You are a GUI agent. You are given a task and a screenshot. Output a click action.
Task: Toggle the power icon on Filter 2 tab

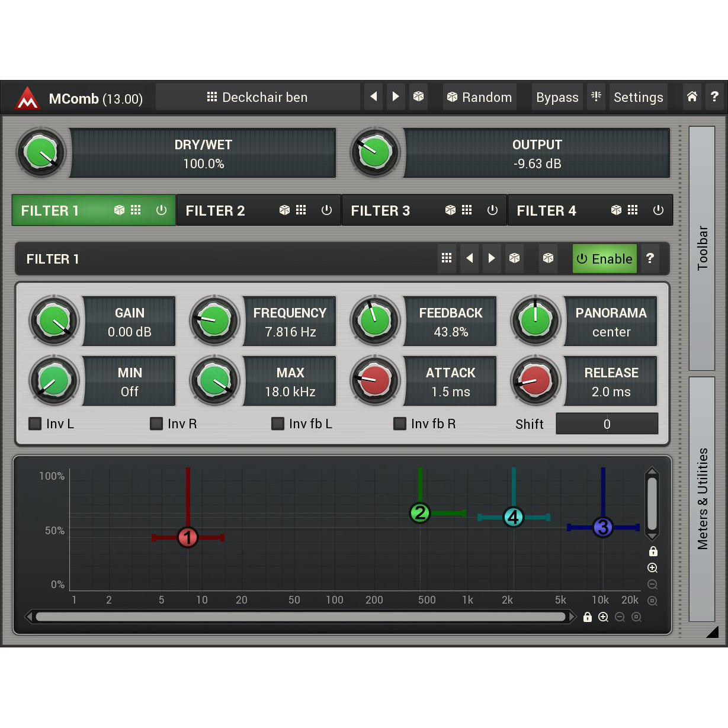pos(326,210)
